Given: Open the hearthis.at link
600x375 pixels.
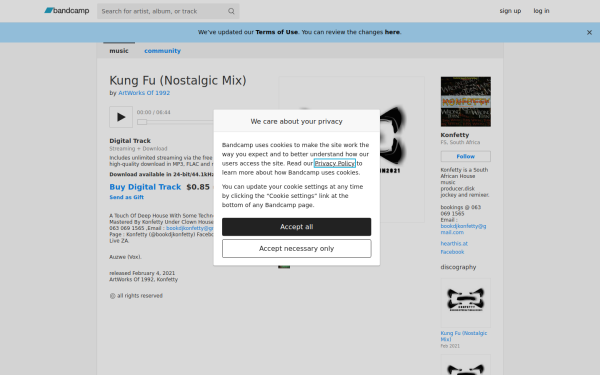Looking at the screenshot, I should point(454,243).
